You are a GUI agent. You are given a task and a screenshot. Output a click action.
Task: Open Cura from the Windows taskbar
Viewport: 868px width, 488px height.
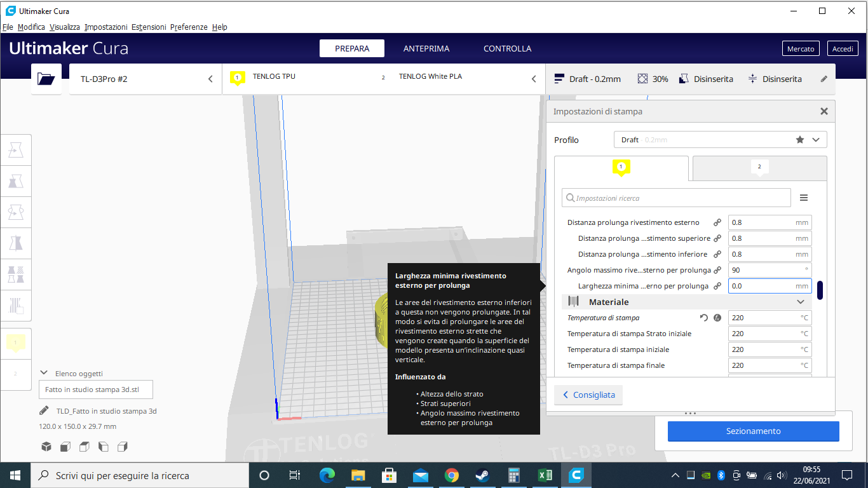[576, 475]
